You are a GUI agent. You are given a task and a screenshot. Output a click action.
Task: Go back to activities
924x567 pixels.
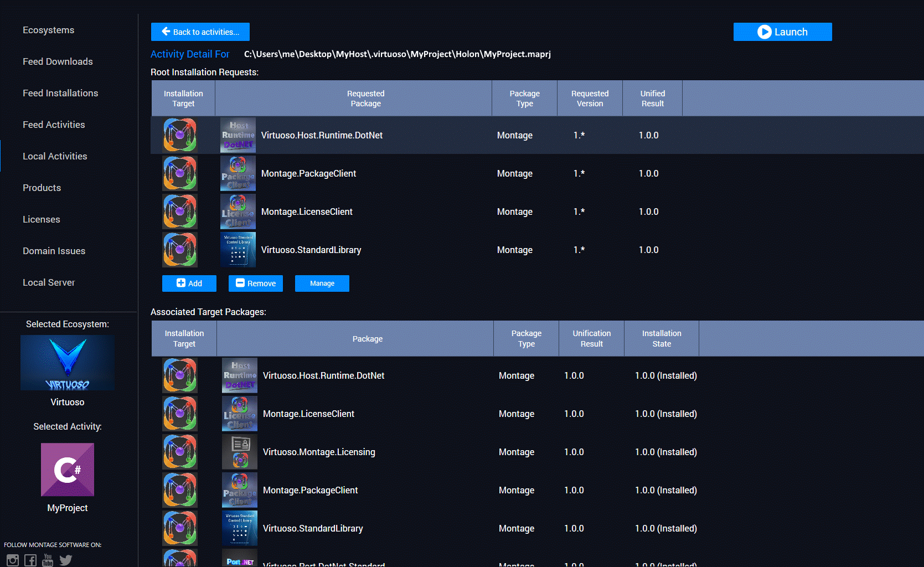(x=200, y=32)
